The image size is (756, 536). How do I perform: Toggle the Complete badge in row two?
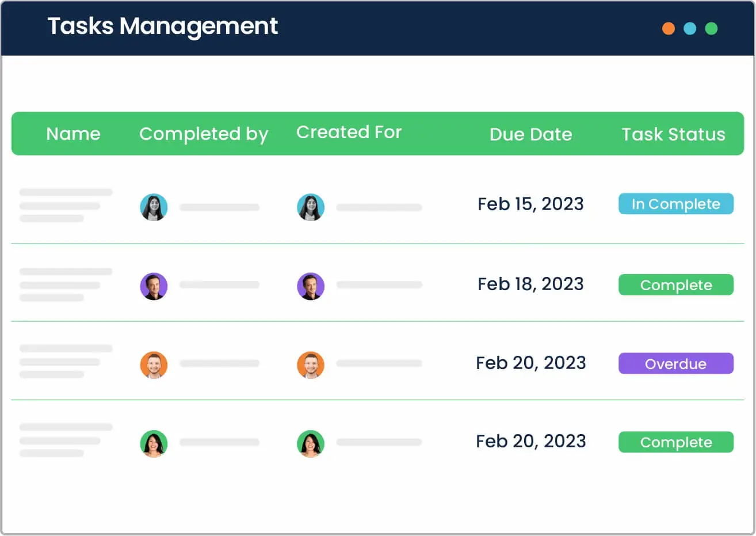(675, 284)
